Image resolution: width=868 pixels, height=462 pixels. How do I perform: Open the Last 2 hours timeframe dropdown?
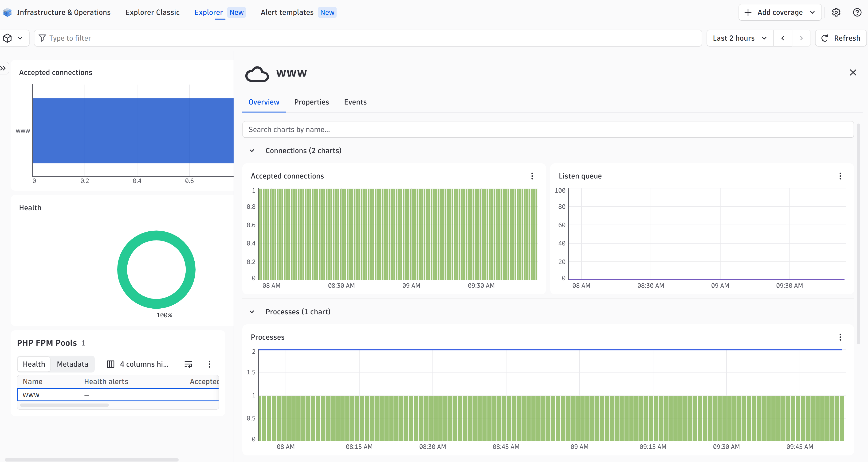pos(740,38)
